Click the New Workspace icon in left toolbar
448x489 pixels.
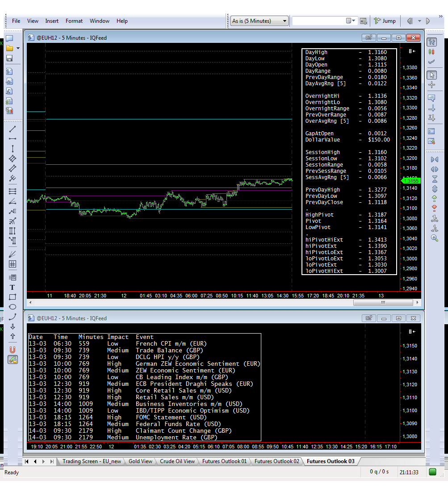coord(9,38)
